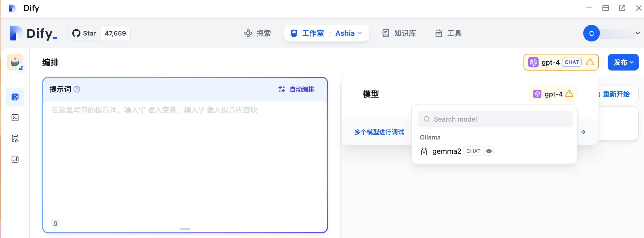Switch to the 知识库 tab
Screen dimensions: 644x238
click(x=399, y=33)
